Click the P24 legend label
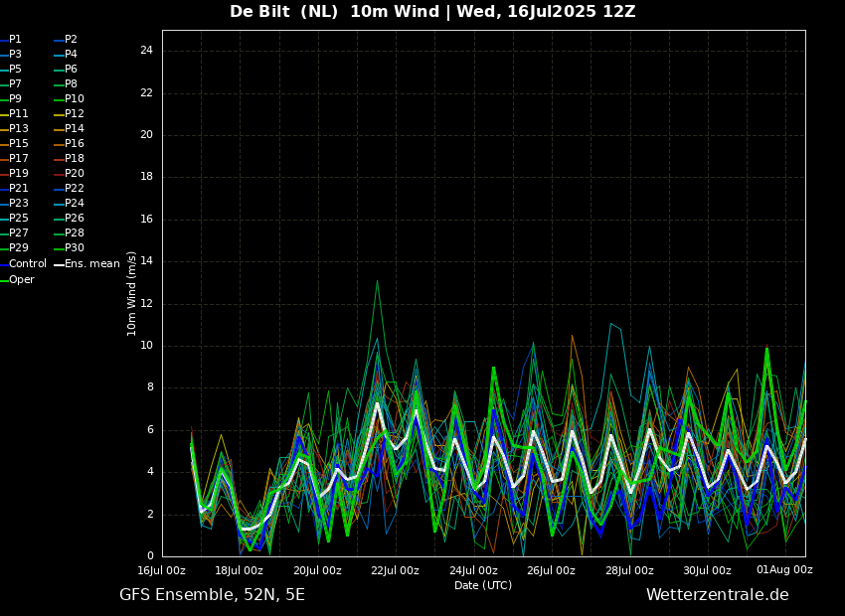This screenshot has height=616, width=845. 74,204
